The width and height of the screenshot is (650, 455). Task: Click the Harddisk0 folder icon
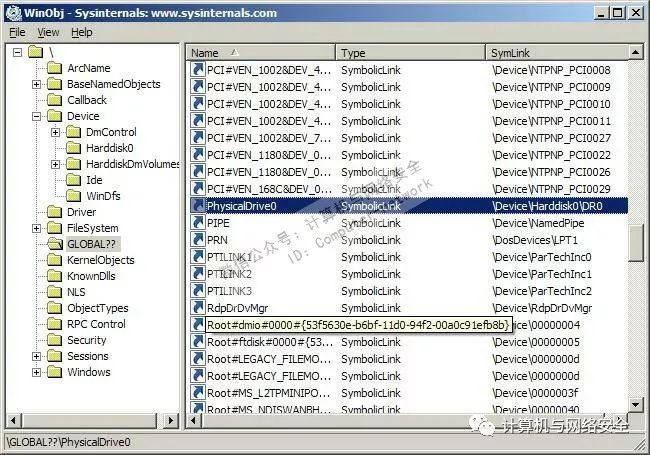73,148
